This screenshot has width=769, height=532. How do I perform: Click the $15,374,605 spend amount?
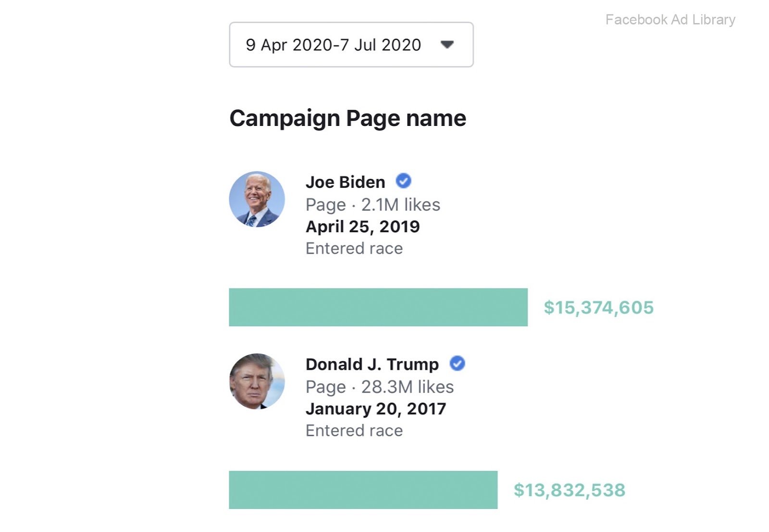tap(598, 308)
